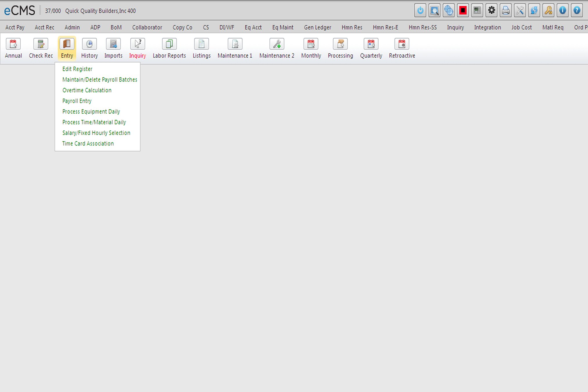Viewport: 588px width, 392px height.
Task: Select Salary/Fixed Hourly Selection option
Action: 96,133
